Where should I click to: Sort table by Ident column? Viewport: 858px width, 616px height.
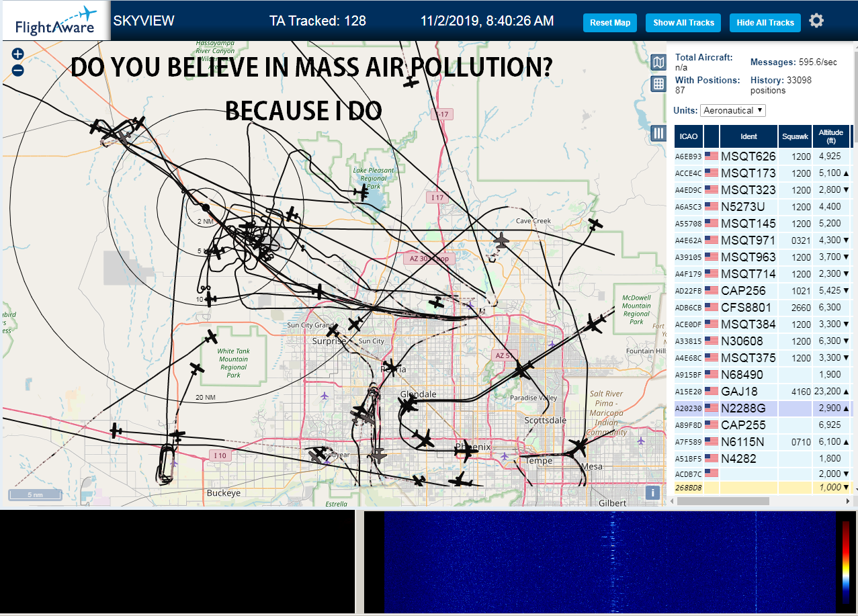pyautogui.click(x=748, y=136)
